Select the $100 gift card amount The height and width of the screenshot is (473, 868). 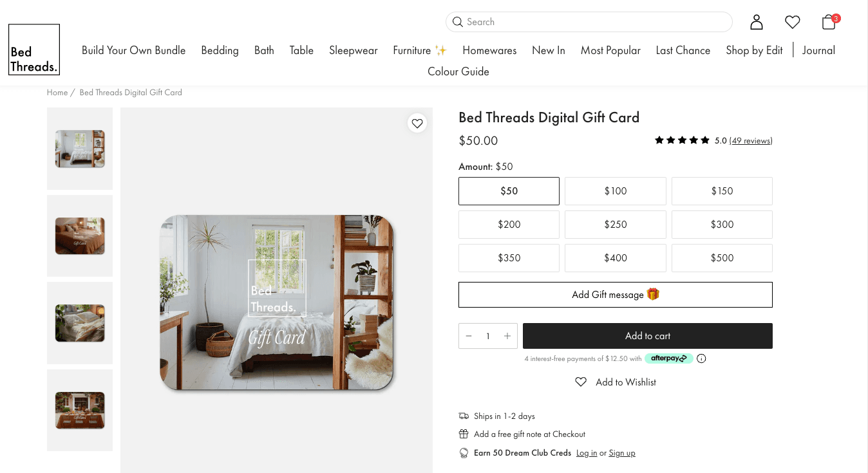point(616,191)
